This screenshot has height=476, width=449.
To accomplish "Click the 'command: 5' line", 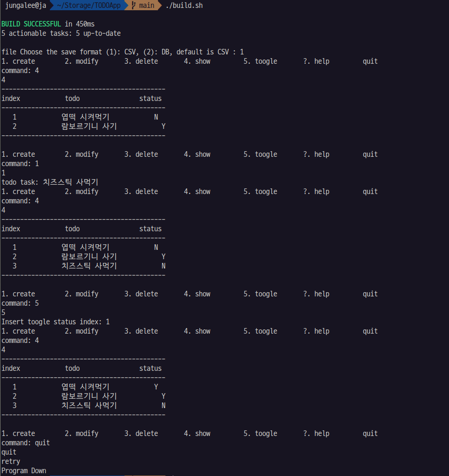I will tap(20, 303).
